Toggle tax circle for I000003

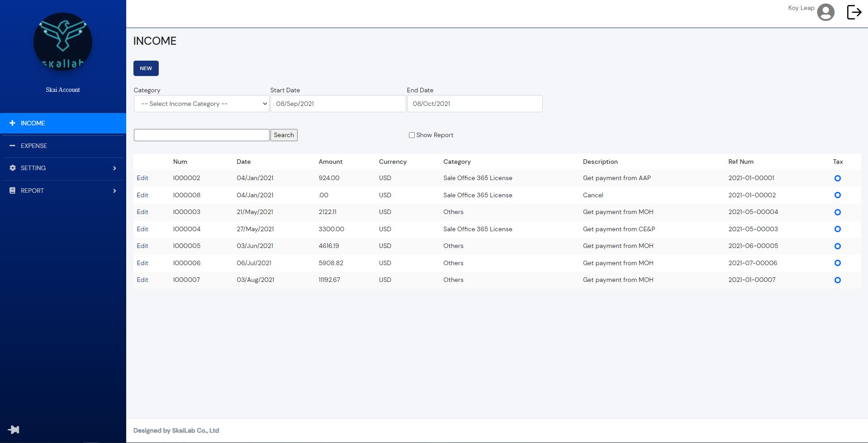point(837,212)
